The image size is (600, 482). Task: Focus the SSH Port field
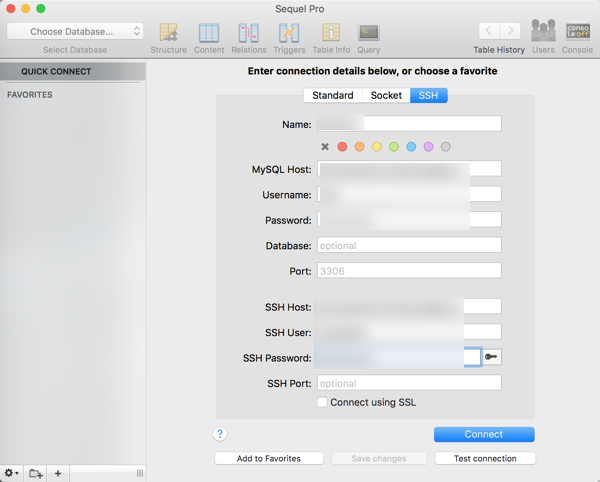click(409, 383)
